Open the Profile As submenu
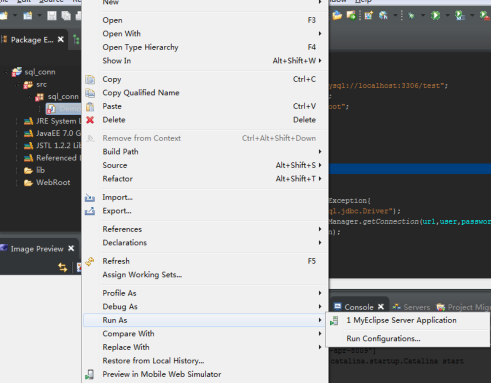This screenshot has width=491, height=383. click(x=205, y=293)
